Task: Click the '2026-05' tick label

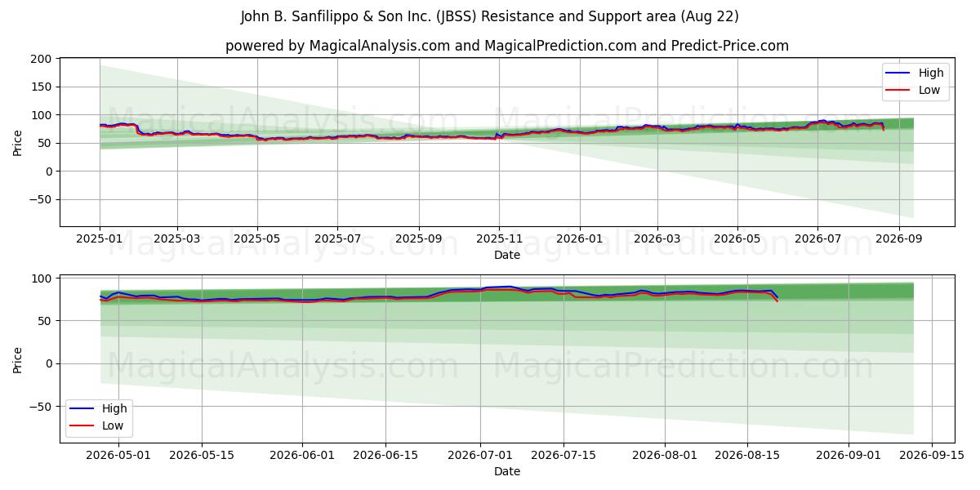Action: pyautogui.click(x=737, y=239)
